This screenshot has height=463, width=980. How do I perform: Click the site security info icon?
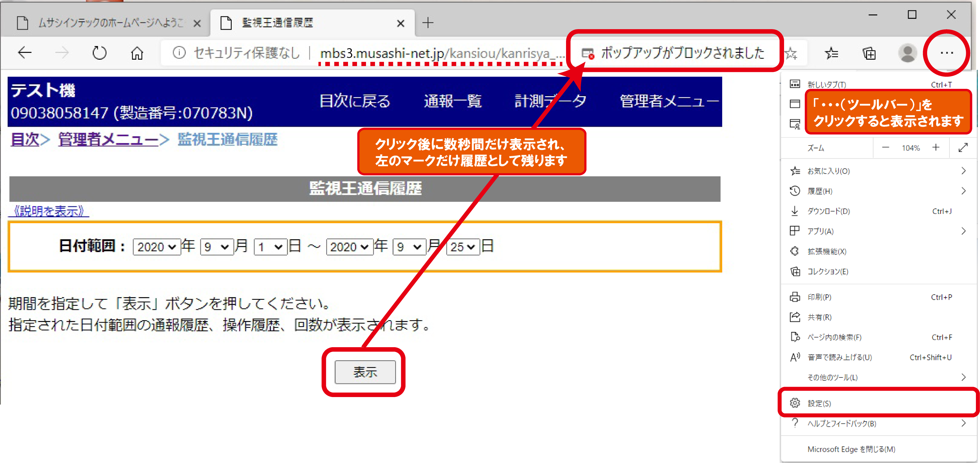[x=179, y=53]
